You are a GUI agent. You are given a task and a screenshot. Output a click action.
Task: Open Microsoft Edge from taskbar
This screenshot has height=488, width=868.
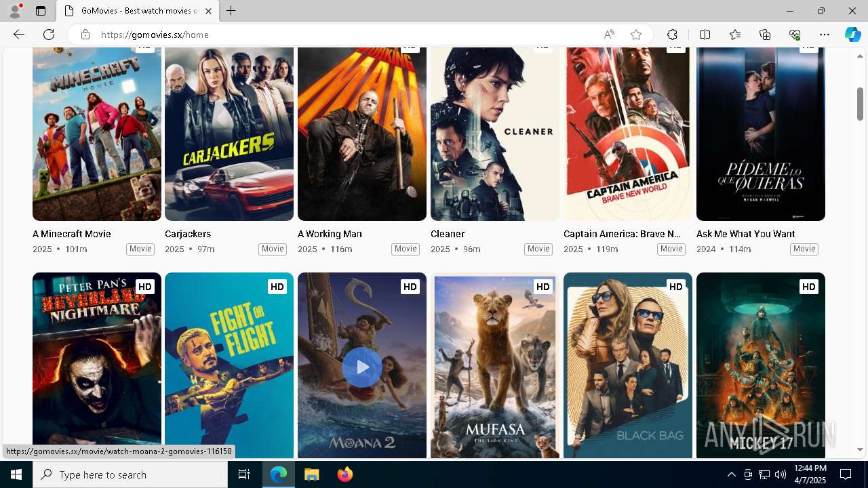click(279, 474)
